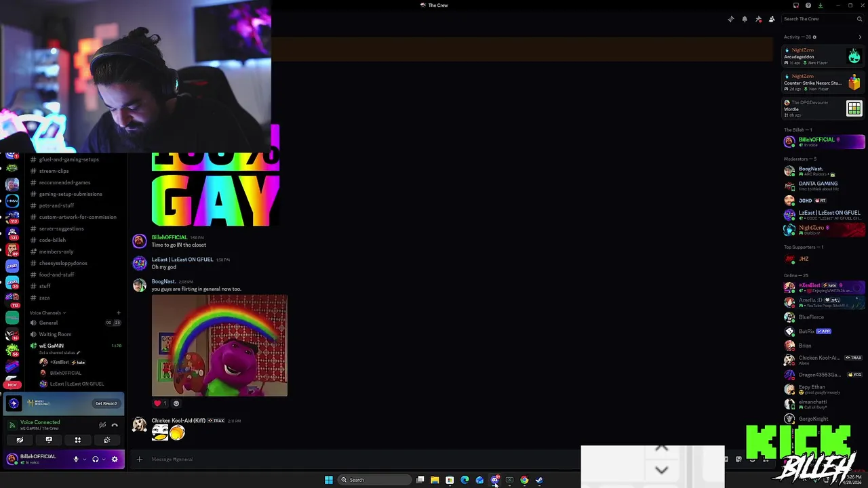This screenshot has width=868, height=488.
Task: Open the inbox icon in title bar
Action: [796, 5]
